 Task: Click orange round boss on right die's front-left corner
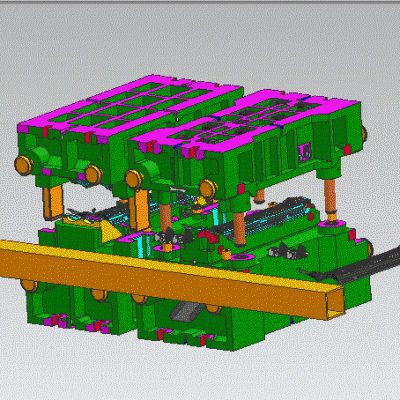(134, 179)
